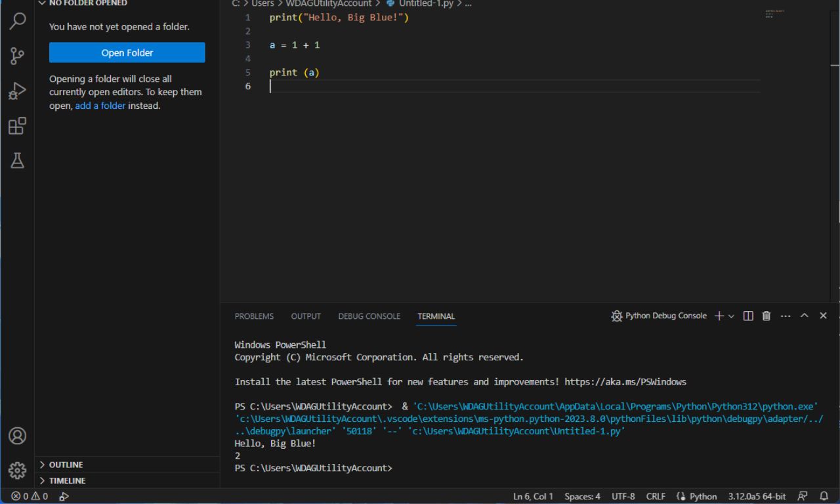This screenshot has width=840, height=504.
Task: Close the terminal panel with X
Action: [824, 316]
